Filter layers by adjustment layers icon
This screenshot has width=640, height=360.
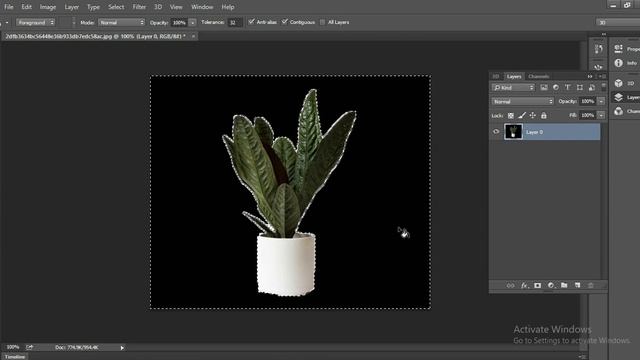point(556,88)
